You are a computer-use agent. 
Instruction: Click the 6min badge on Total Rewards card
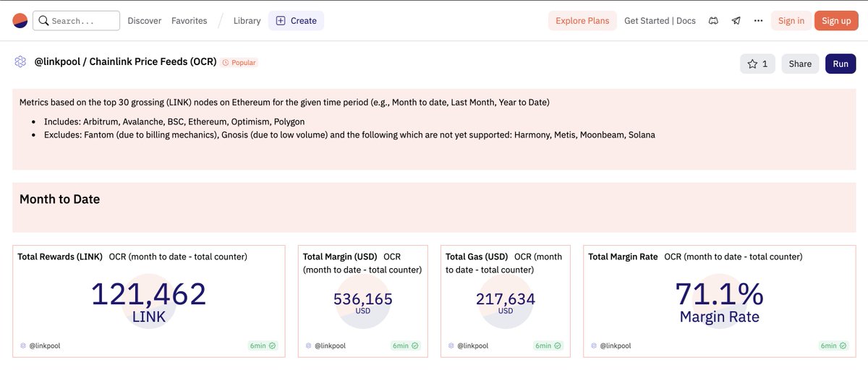[x=263, y=346]
